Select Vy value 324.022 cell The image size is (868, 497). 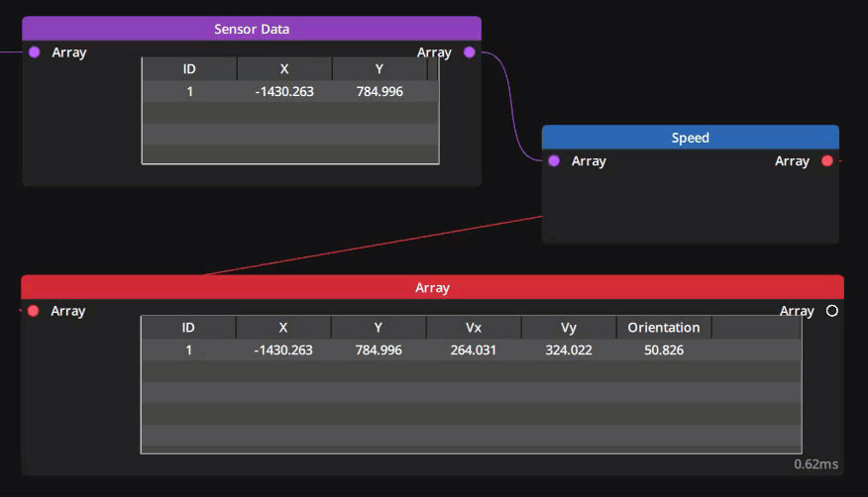pyautogui.click(x=569, y=350)
